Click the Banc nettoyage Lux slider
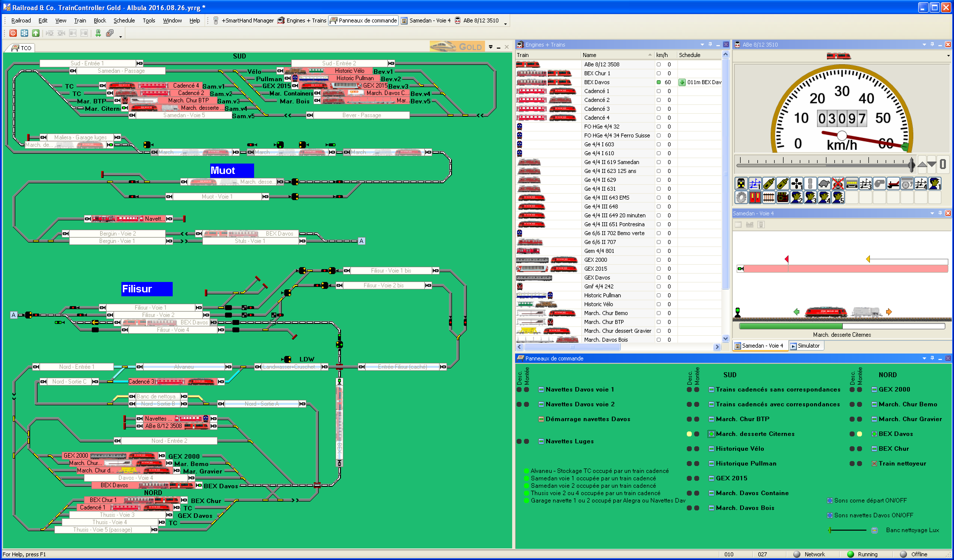 point(847,530)
